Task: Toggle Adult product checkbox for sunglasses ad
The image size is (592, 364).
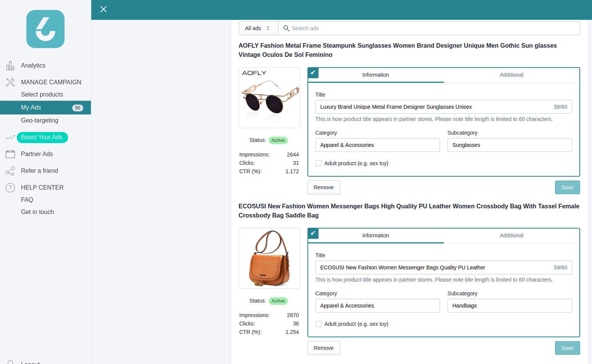Action: coord(319,163)
